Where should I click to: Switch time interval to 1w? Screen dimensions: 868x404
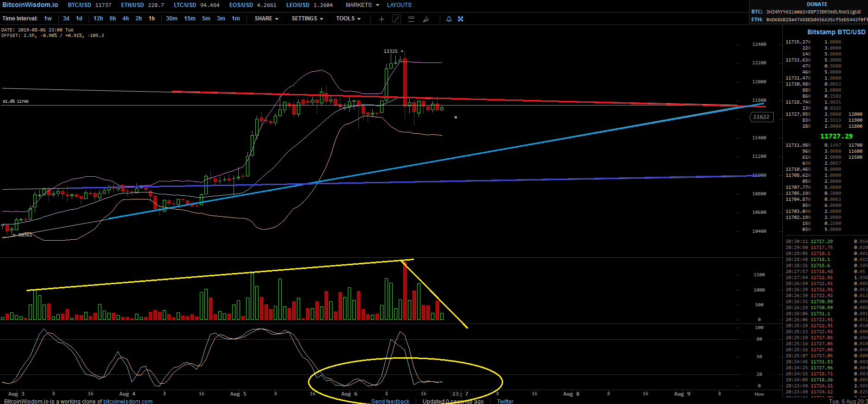point(48,19)
